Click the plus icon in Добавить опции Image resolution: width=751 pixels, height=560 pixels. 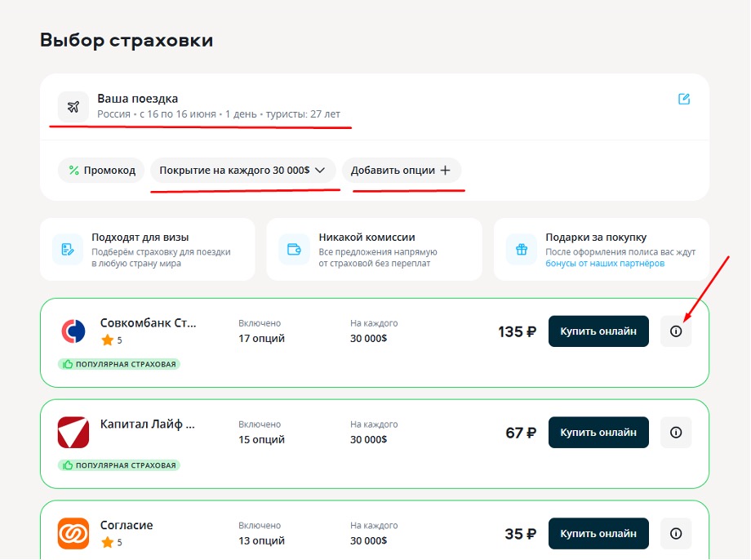446,170
